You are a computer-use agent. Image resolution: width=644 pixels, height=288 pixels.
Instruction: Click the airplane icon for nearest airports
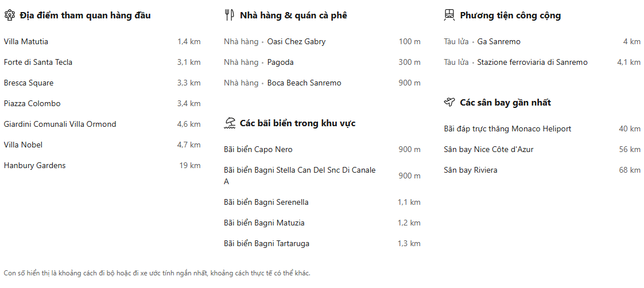449,103
